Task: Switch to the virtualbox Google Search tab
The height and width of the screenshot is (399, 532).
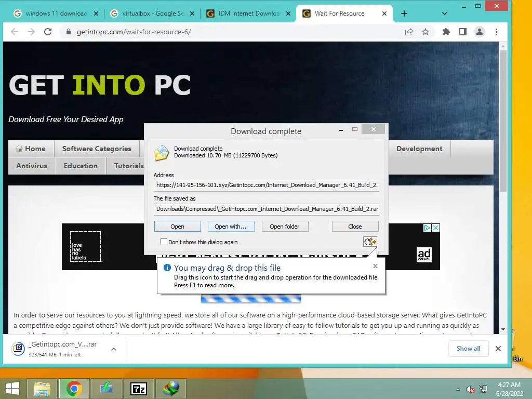Action: pyautogui.click(x=153, y=14)
